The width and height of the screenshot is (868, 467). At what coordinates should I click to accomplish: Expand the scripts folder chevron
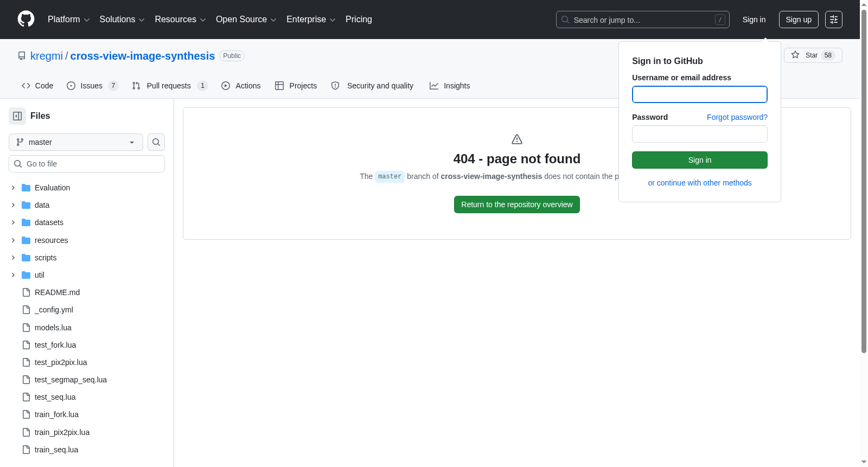tap(13, 258)
